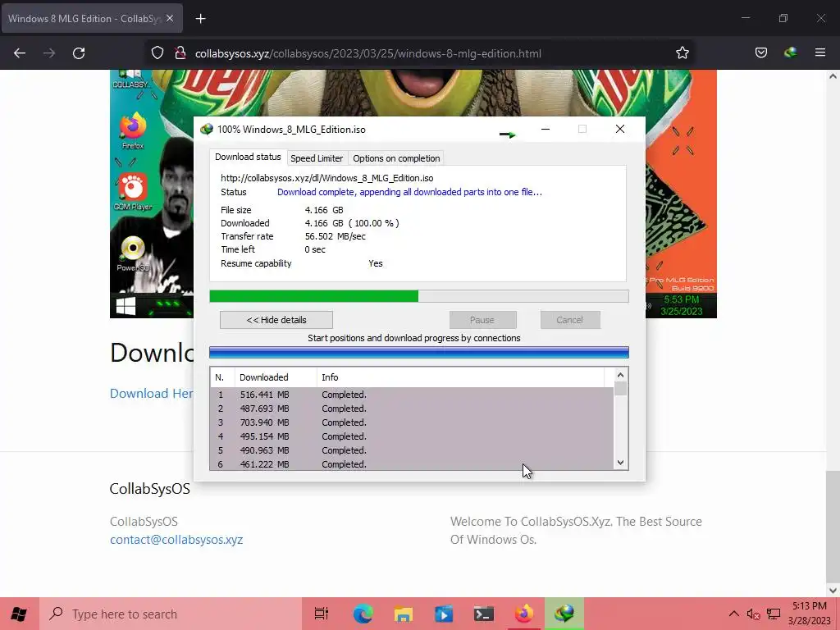Close the Windows 8 MLG Edition tab
The height and width of the screenshot is (630, 840).
[x=170, y=18]
